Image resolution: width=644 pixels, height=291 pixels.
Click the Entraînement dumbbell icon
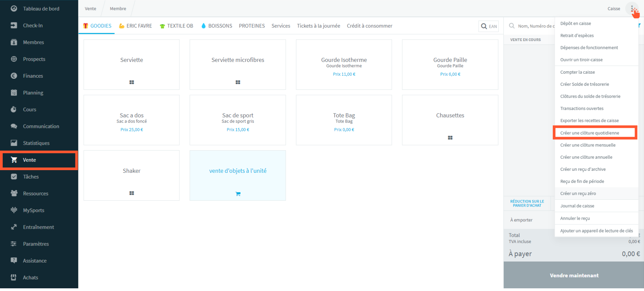tap(14, 227)
